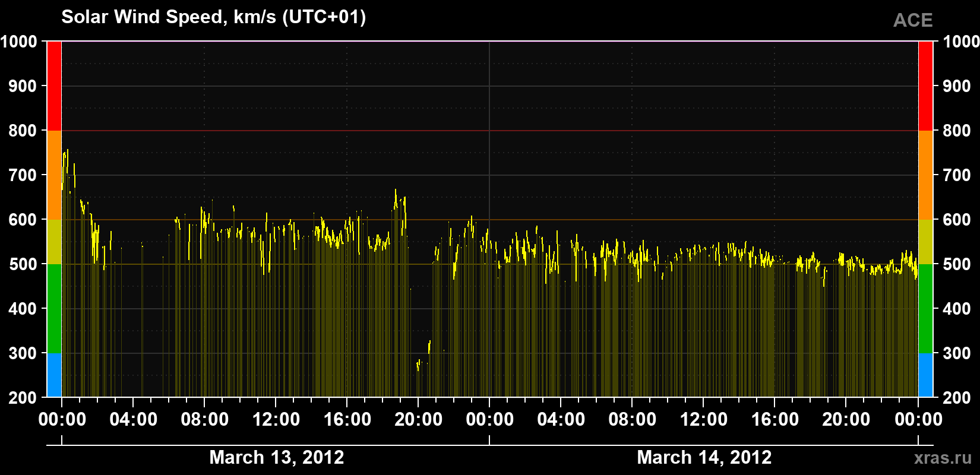Click the 300 label on the right axis
980x475 pixels.
point(957,353)
